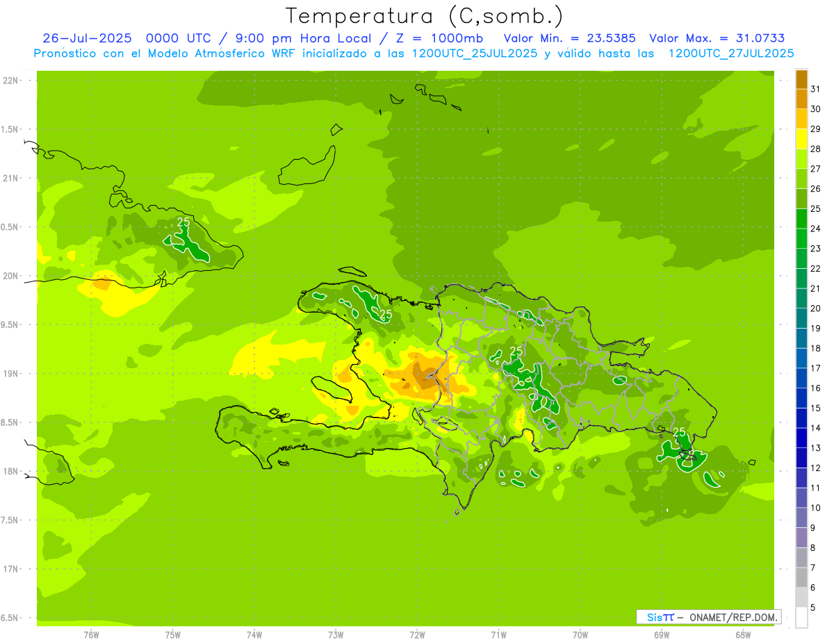
Task: Click legend value "27"
Action: 816,168
